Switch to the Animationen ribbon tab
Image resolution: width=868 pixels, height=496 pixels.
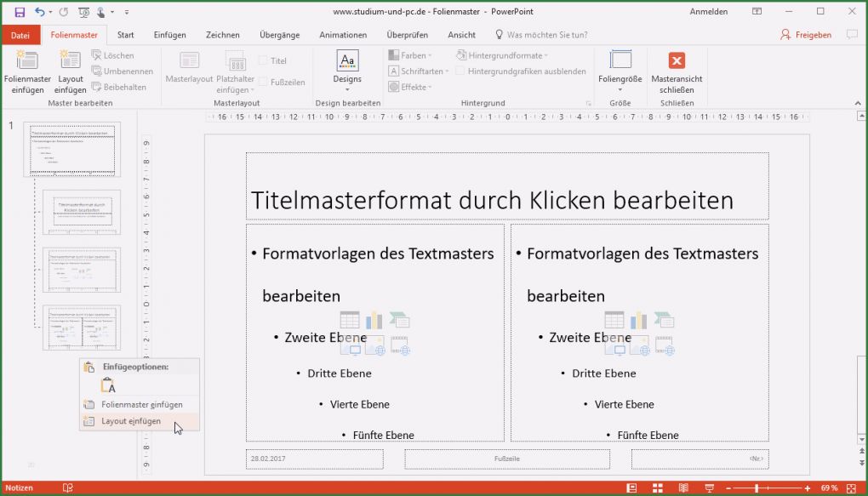(343, 35)
